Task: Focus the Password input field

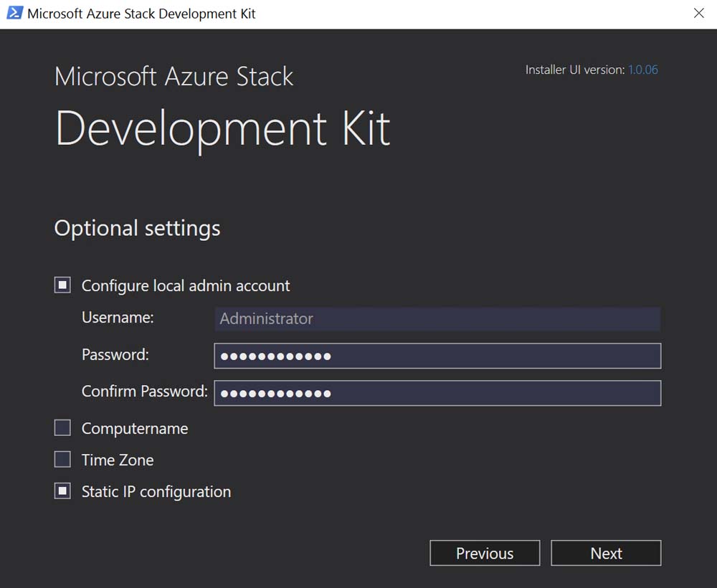Action: tap(437, 356)
